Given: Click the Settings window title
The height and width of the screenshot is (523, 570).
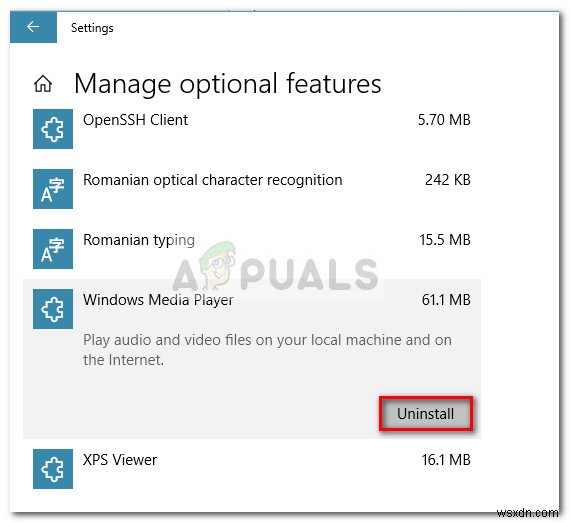Looking at the screenshot, I should [92, 28].
